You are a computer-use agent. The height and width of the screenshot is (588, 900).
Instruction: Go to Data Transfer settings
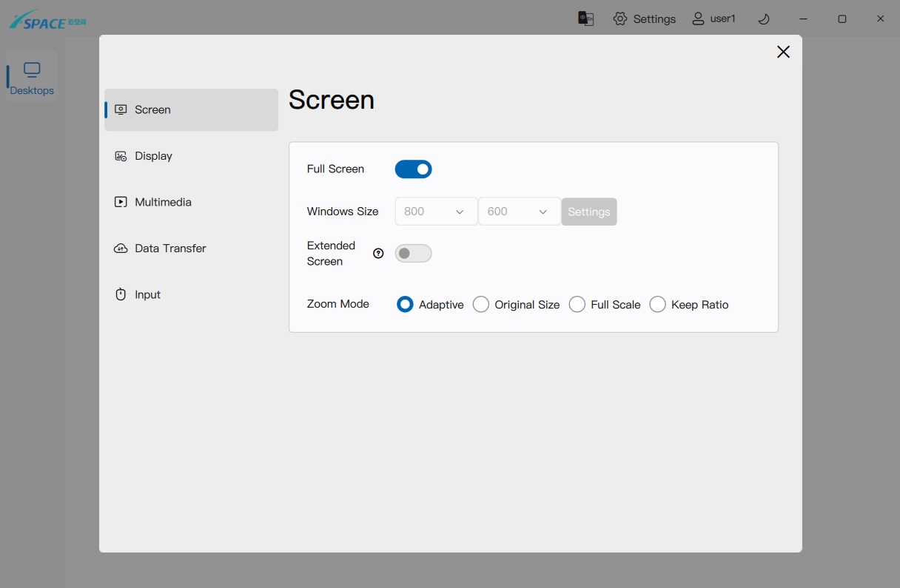170,249
